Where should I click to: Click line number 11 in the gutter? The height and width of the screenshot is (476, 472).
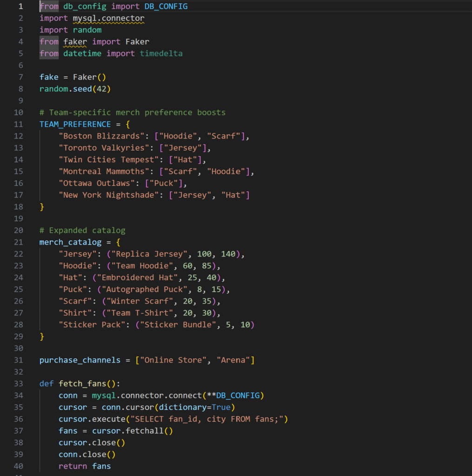point(19,125)
